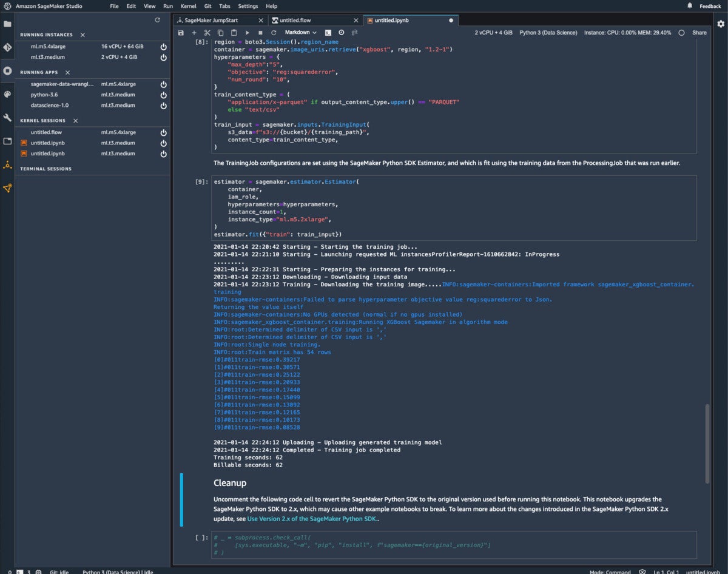Open the cell type Markdown dropdown

(302, 32)
